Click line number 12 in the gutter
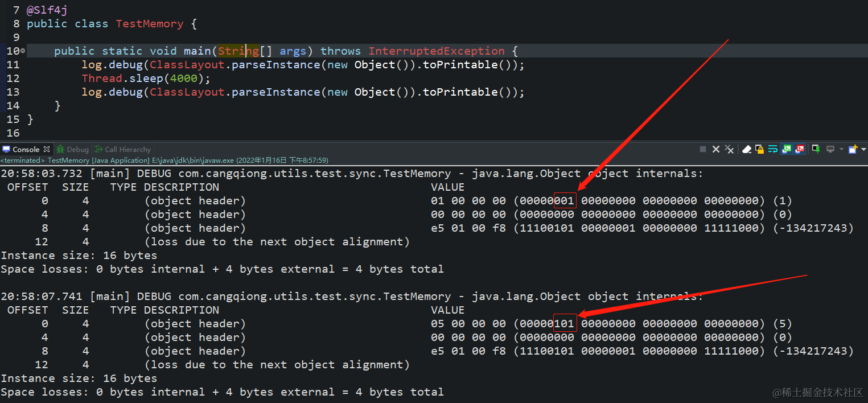 click(x=13, y=79)
